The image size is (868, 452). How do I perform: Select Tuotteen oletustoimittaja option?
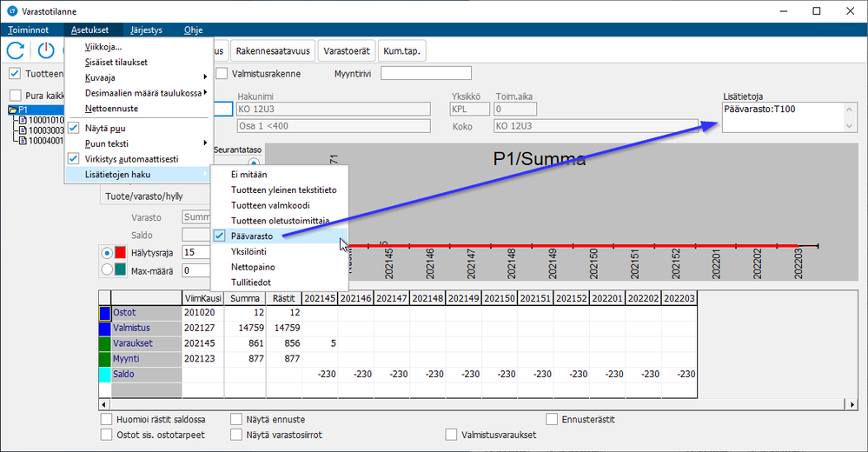tap(280, 221)
